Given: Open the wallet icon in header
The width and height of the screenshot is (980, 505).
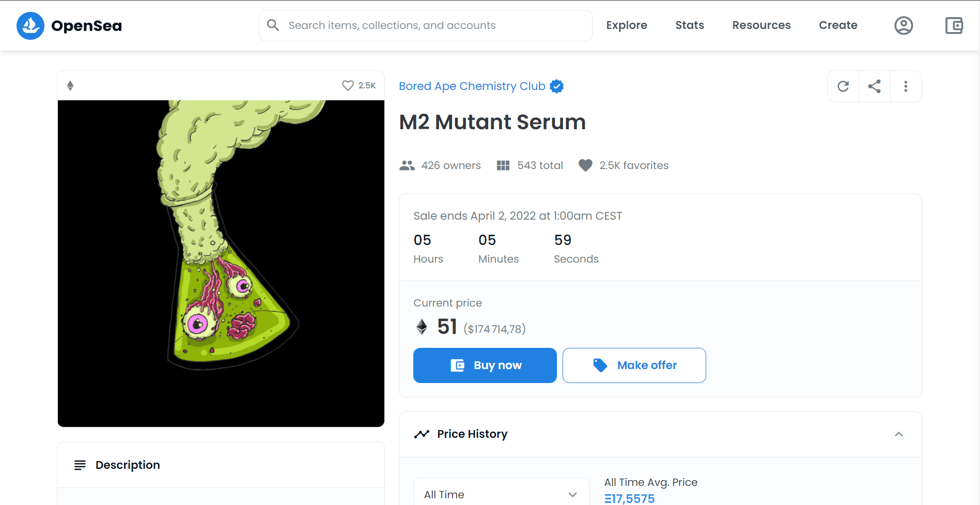Looking at the screenshot, I should click(954, 25).
